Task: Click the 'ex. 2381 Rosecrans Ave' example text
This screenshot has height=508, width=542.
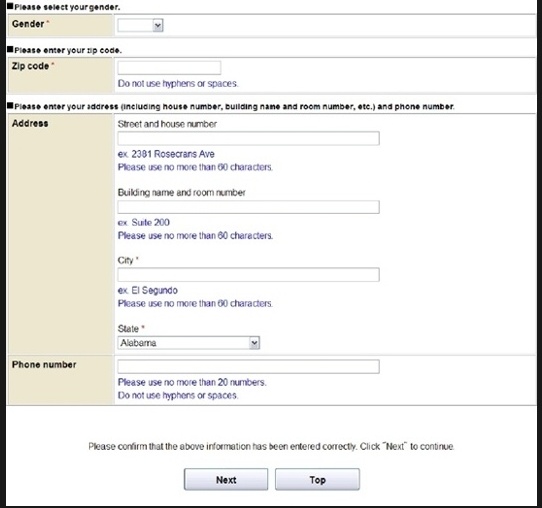Action: tap(166, 154)
